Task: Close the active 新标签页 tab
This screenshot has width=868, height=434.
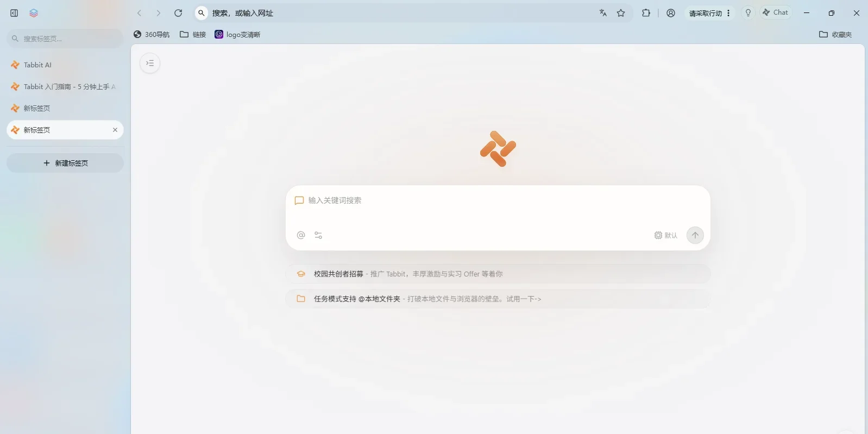Action: click(x=115, y=130)
